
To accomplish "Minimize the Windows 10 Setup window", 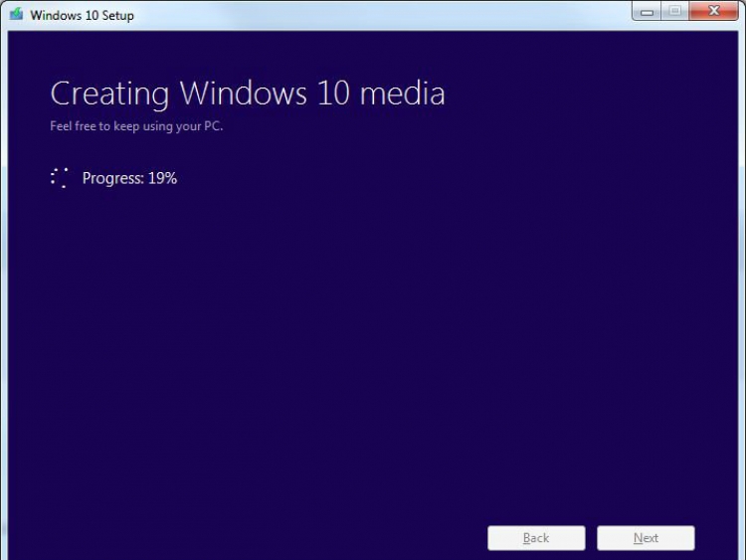I will pyautogui.click(x=648, y=12).
